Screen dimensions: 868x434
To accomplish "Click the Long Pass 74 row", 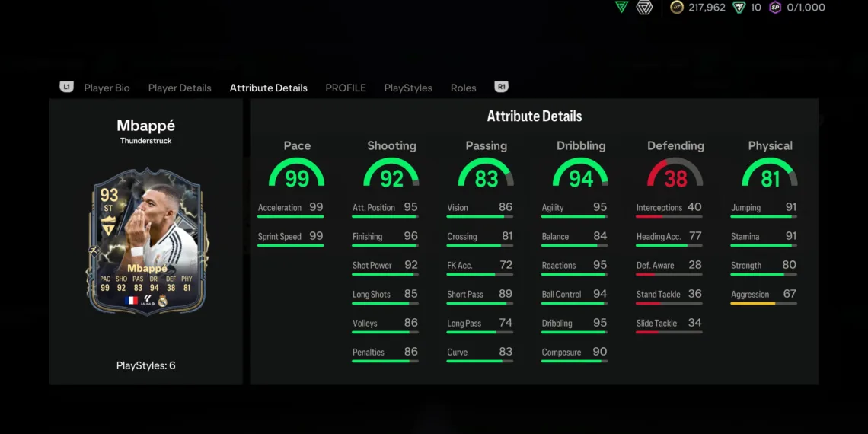I will click(x=480, y=325).
